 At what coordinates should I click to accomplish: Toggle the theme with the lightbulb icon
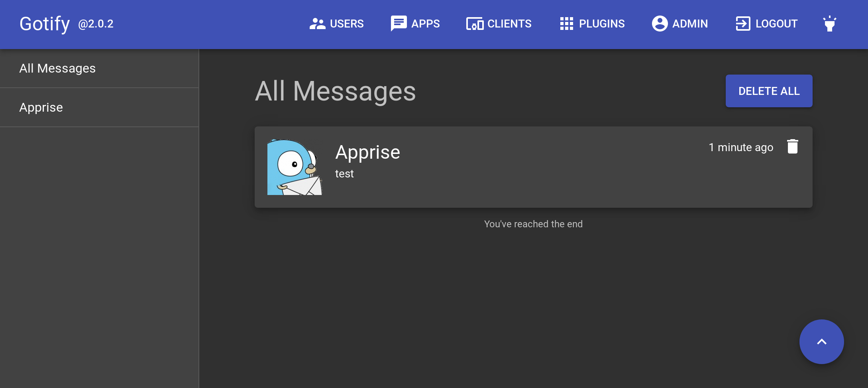coord(829,24)
